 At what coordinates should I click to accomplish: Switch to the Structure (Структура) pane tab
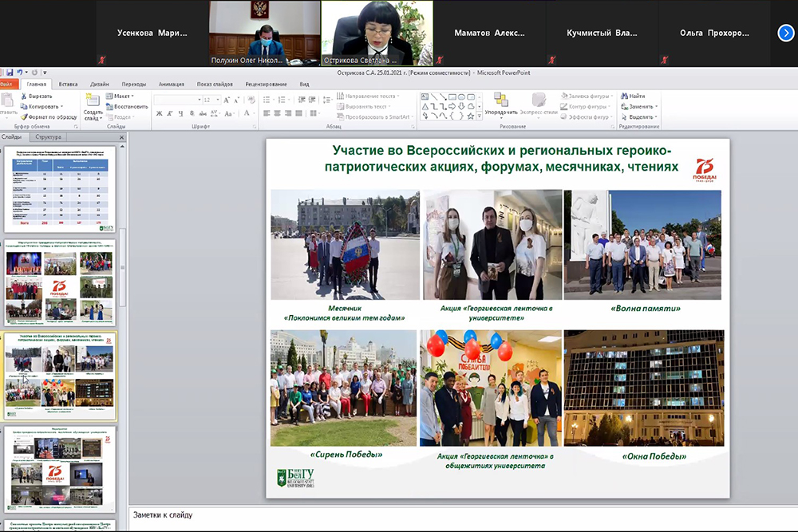click(x=48, y=137)
